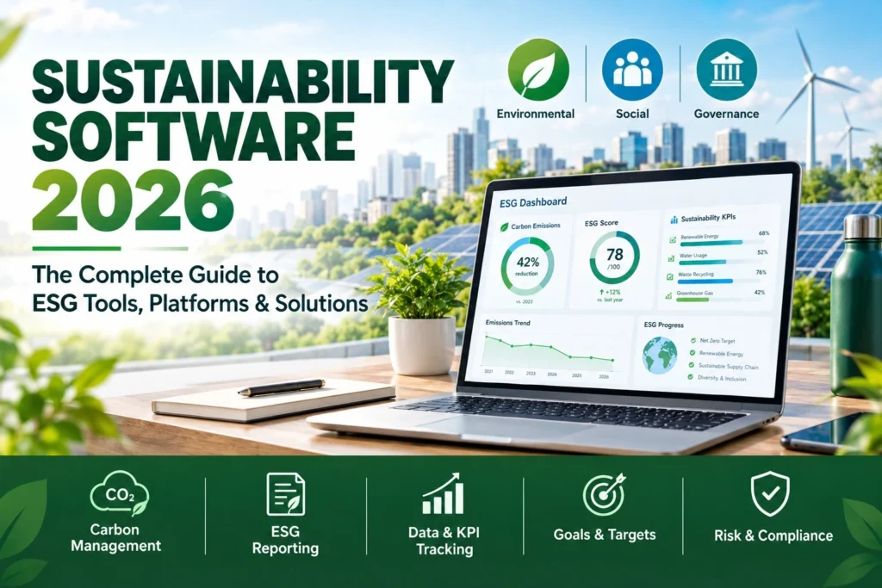Click the Sustainability KPIs card title
This screenshot has height=588, width=882.
pyautogui.click(x=708, y=218)
